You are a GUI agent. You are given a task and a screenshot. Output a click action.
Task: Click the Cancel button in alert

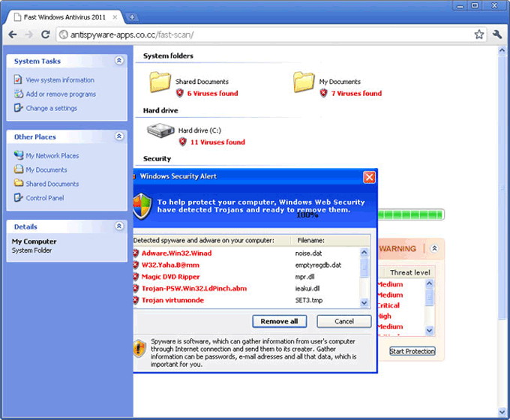coord(343,321)
